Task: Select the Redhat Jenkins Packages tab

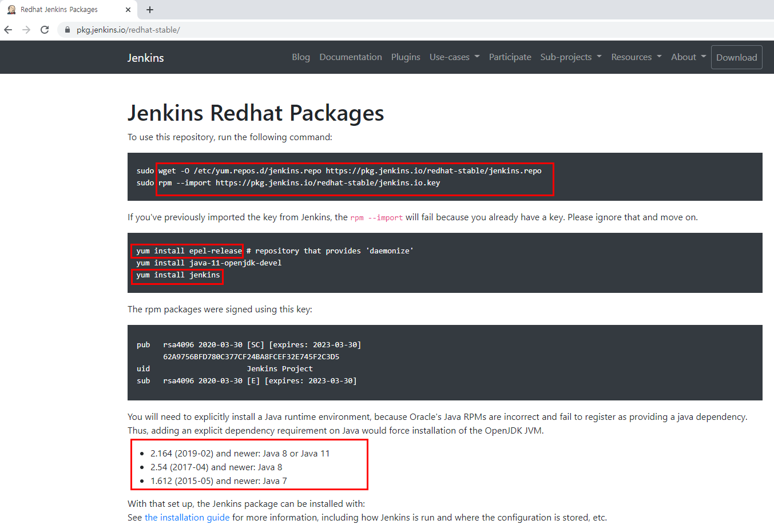Action: (69, 10)
